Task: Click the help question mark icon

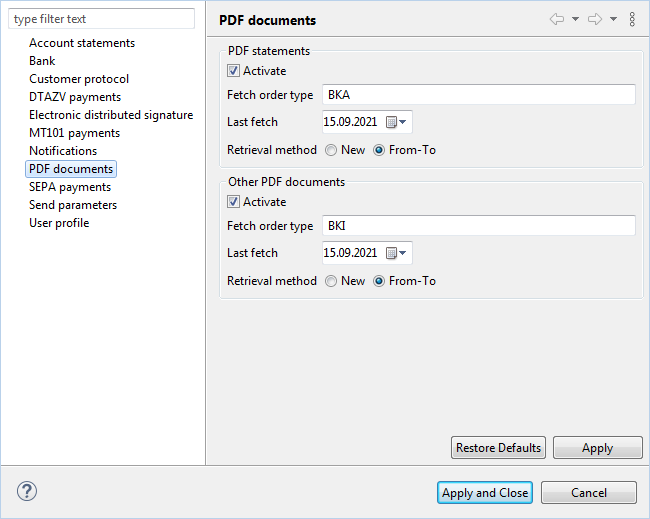Action: point(27,491)
